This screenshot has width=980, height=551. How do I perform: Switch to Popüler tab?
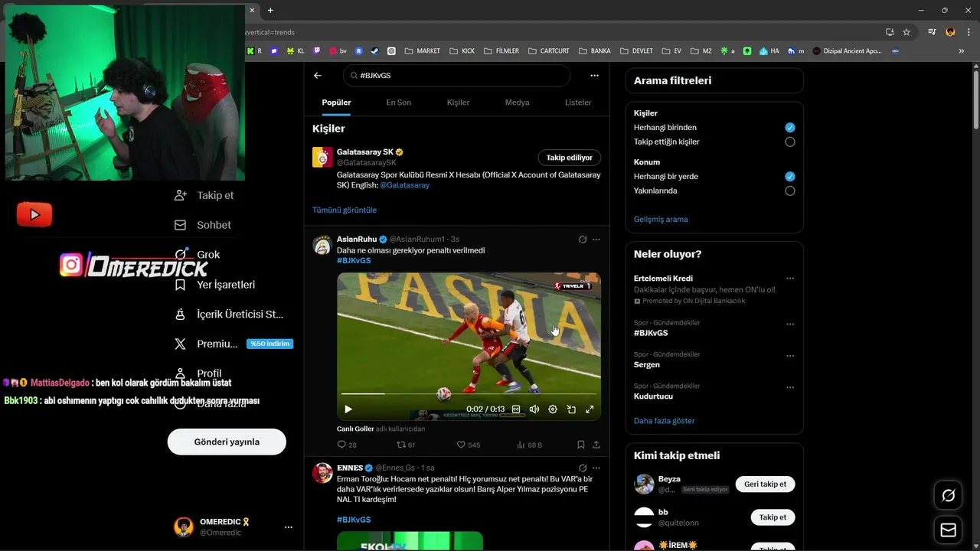coord(336,103)
